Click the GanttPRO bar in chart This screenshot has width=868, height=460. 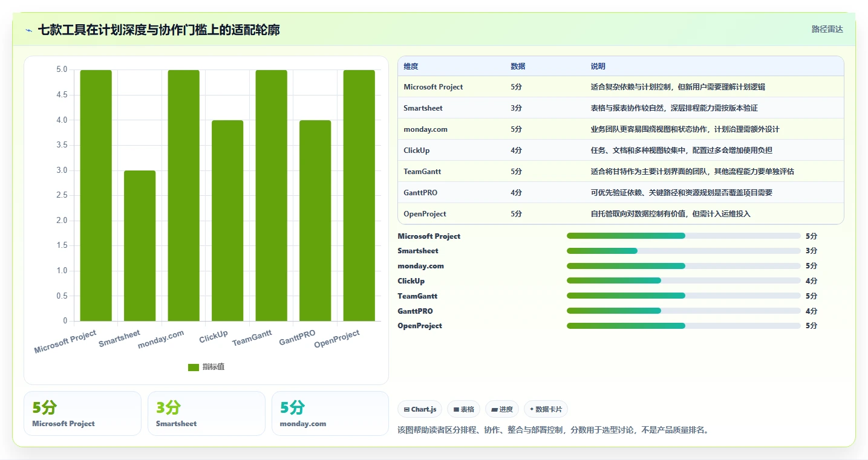315,221
